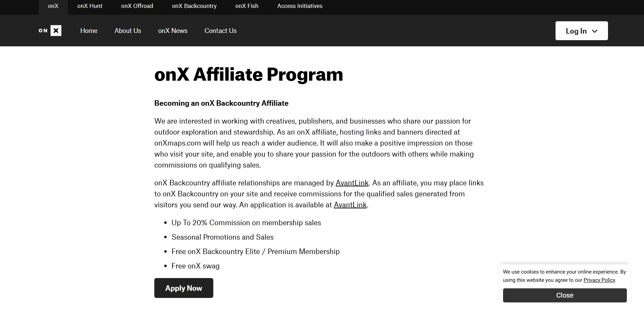Click the Log In button label
The width and height of the screenshot is (644, 311).
576,31
